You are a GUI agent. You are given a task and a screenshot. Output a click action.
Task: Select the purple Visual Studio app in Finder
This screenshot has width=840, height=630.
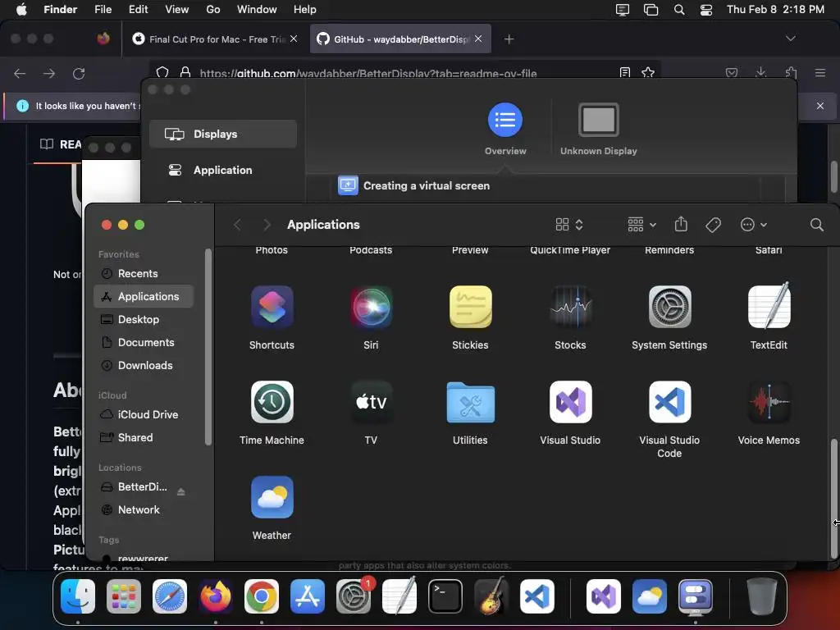[570, 402]
